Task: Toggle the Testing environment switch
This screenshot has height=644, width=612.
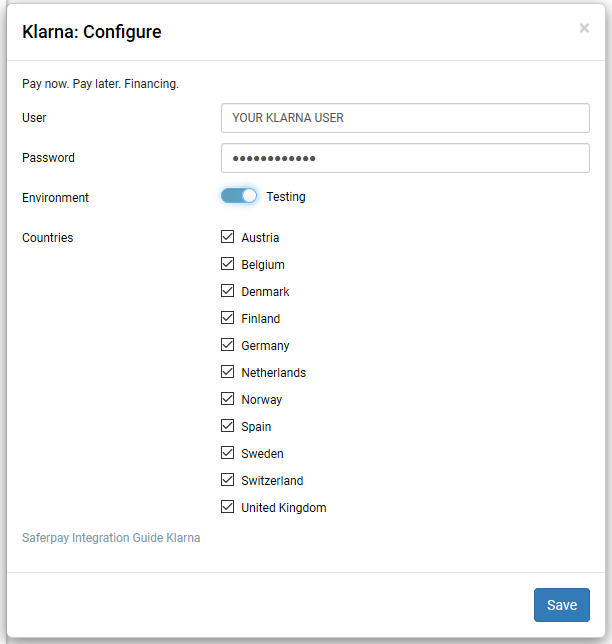Action: 239,196
